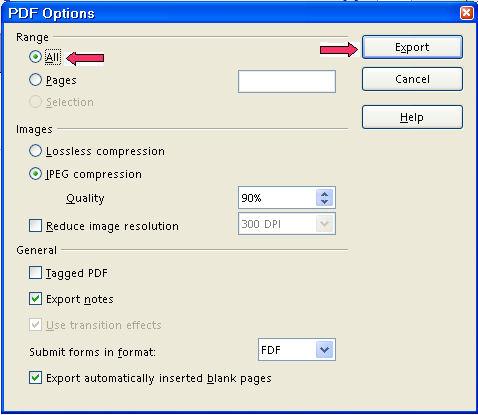Open Help for PDF Options
Screen dimensions: 478x415
coord(412,117)
